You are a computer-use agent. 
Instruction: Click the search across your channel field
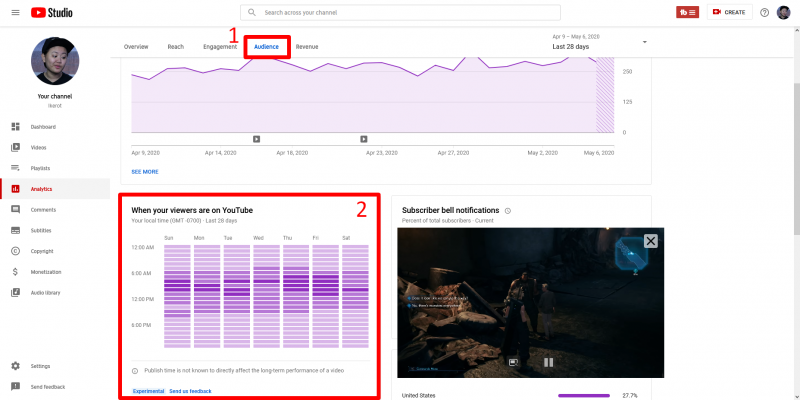412,12
